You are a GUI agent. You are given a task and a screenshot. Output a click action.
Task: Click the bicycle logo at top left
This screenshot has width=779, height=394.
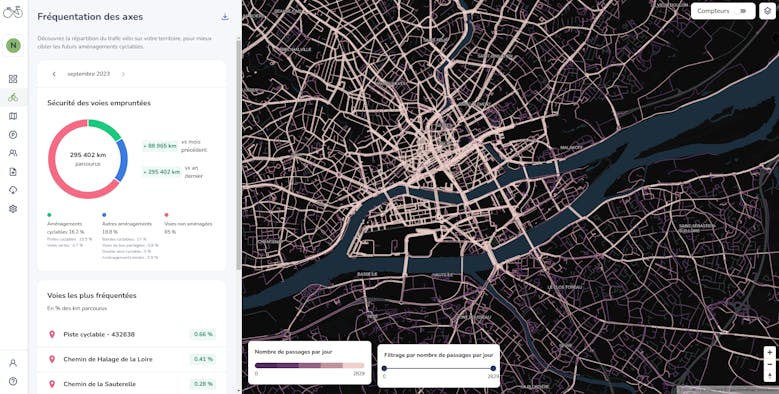[x=13, y=11]
